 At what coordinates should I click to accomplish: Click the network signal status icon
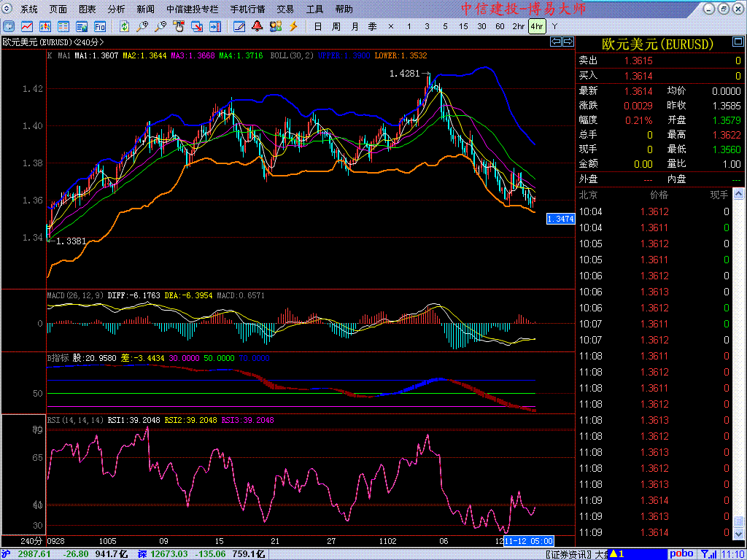pos(709,554)
